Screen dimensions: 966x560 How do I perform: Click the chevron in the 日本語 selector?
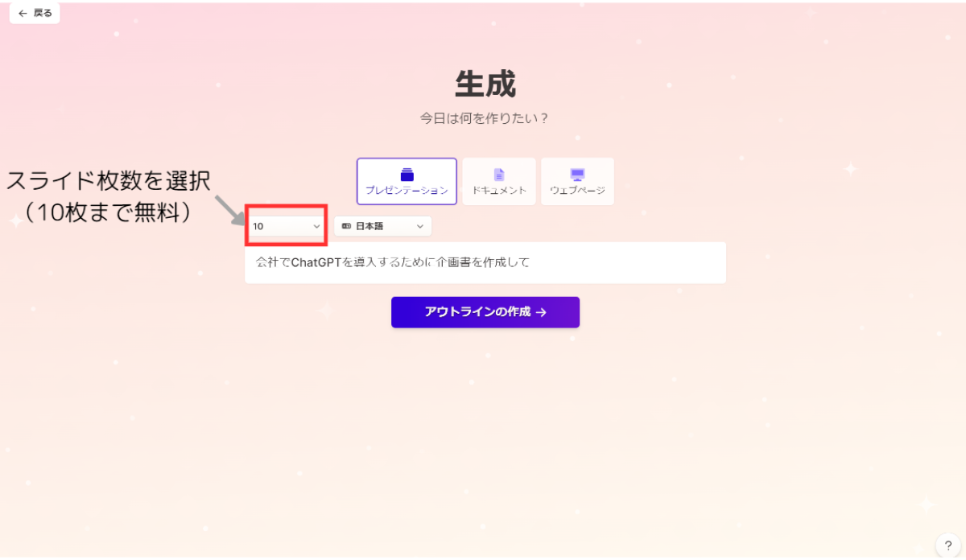pyautogui.click(x=420, y=227)
